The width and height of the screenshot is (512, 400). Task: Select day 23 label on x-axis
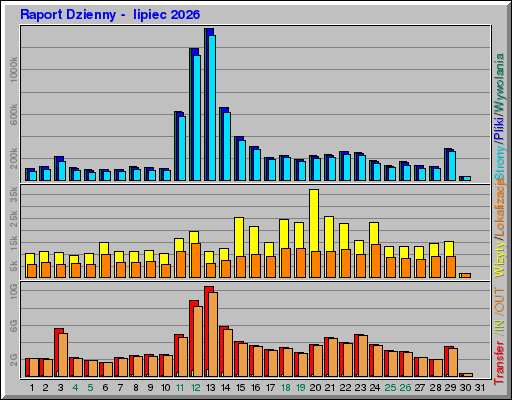(x=360, y=388)
